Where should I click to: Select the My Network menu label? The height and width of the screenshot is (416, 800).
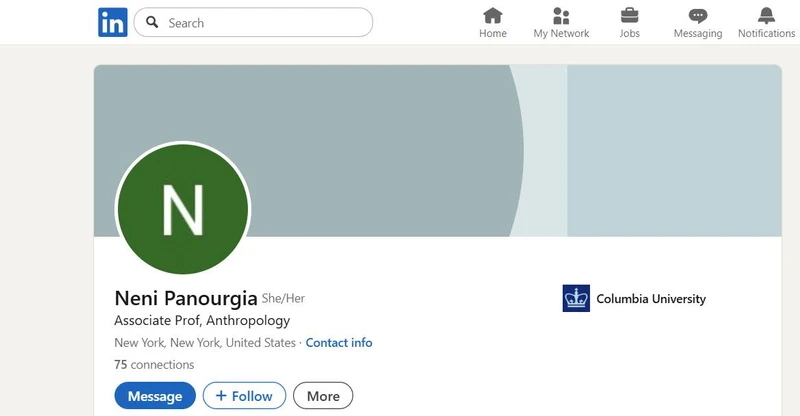point(561,33)
